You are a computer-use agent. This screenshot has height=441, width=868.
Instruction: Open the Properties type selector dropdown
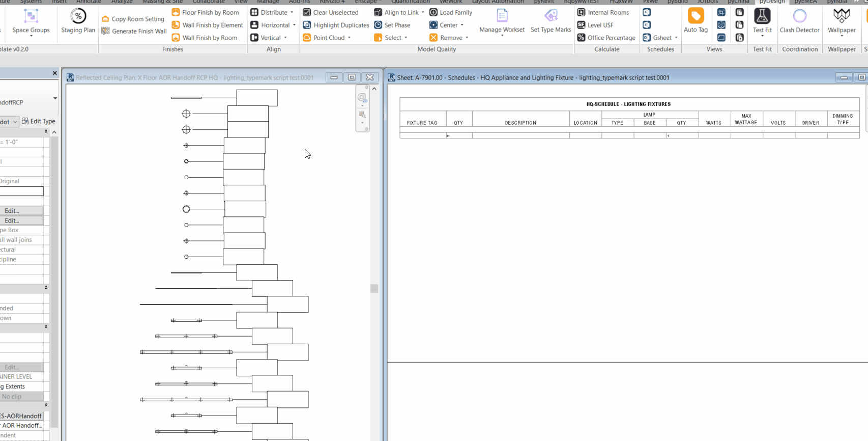pyautogui.click(x=55, y=98)
